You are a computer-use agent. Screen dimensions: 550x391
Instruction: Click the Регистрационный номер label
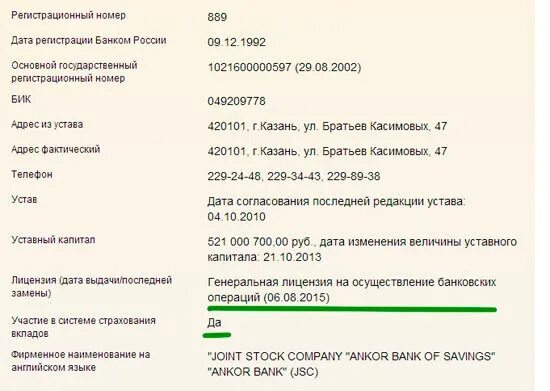tap(68, 15)
